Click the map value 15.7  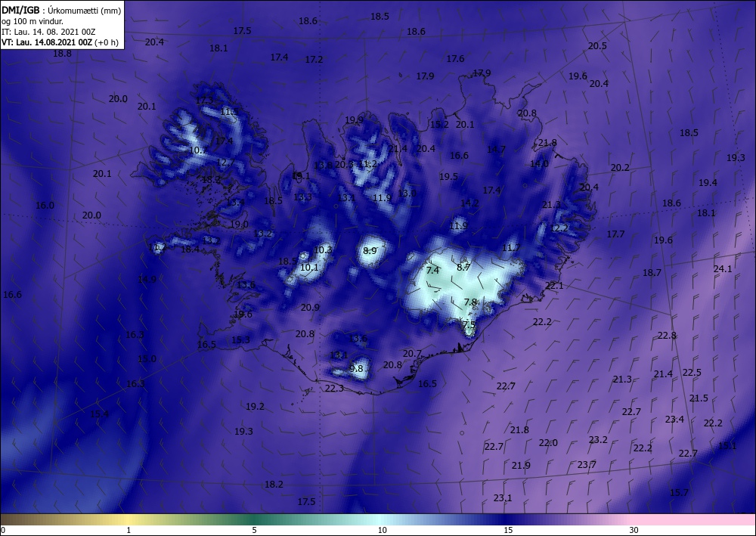pyautogui.click(x=680, y=493)
